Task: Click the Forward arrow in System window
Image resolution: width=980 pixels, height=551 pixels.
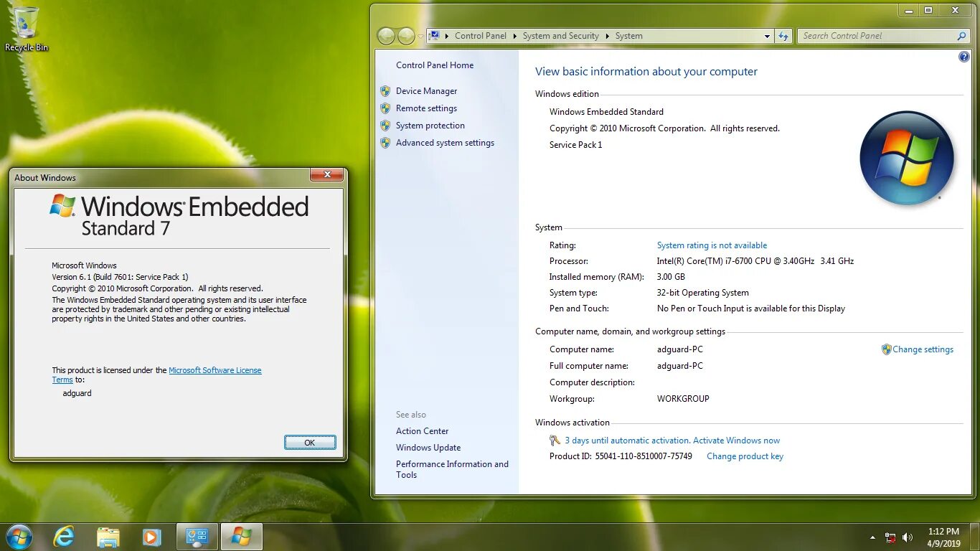Action: coord(406,36)
